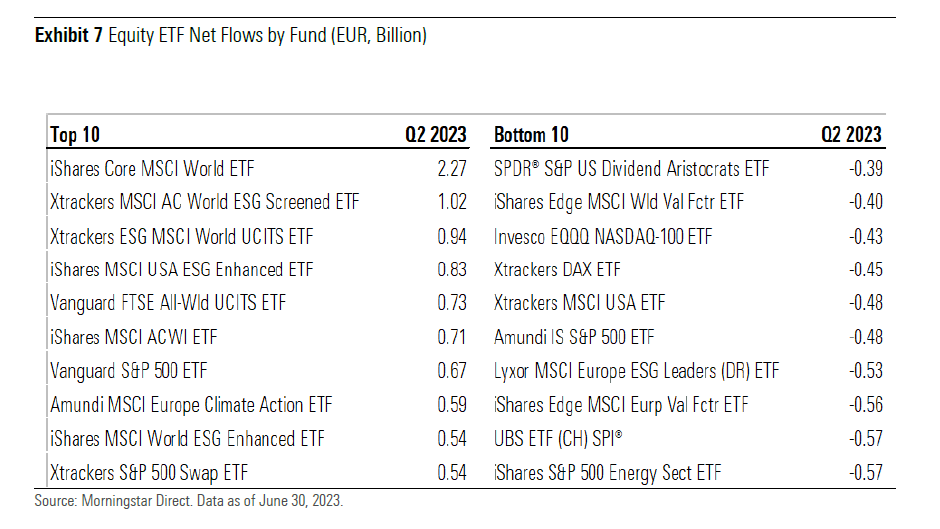Click the 2.27 net flow value
The image size is (940, 529).
tap(451, 169)
